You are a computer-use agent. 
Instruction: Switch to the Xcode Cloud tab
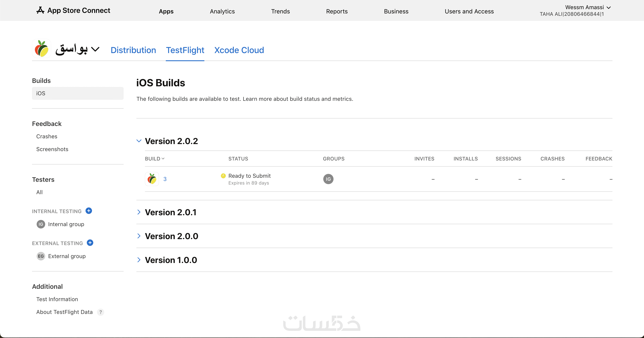[x=239, y=50]
